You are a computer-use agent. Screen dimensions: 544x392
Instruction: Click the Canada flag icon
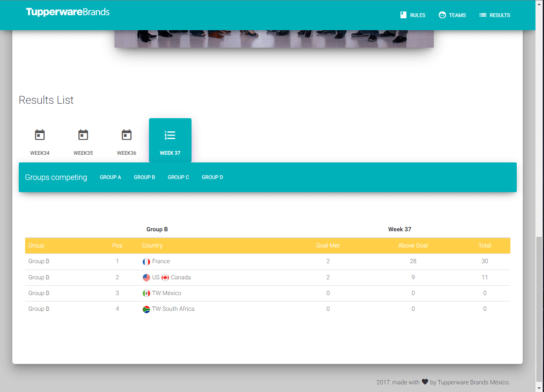pos(165,278)
